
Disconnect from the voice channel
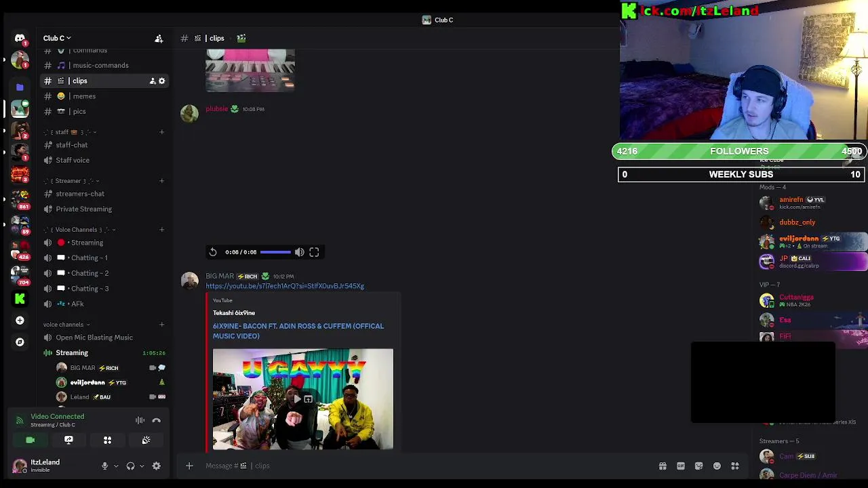click(156, 420)
